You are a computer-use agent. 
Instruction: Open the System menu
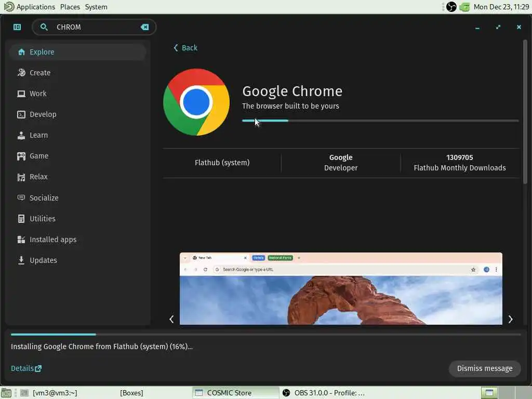tap(96, 7)
